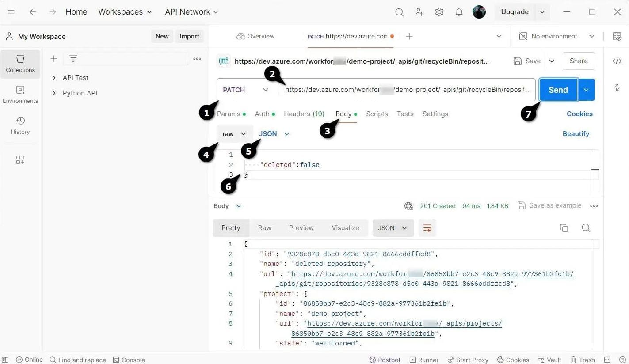The image size is (629, 364).
Task: Switch response view to Preview
Action: click(301, 228)
